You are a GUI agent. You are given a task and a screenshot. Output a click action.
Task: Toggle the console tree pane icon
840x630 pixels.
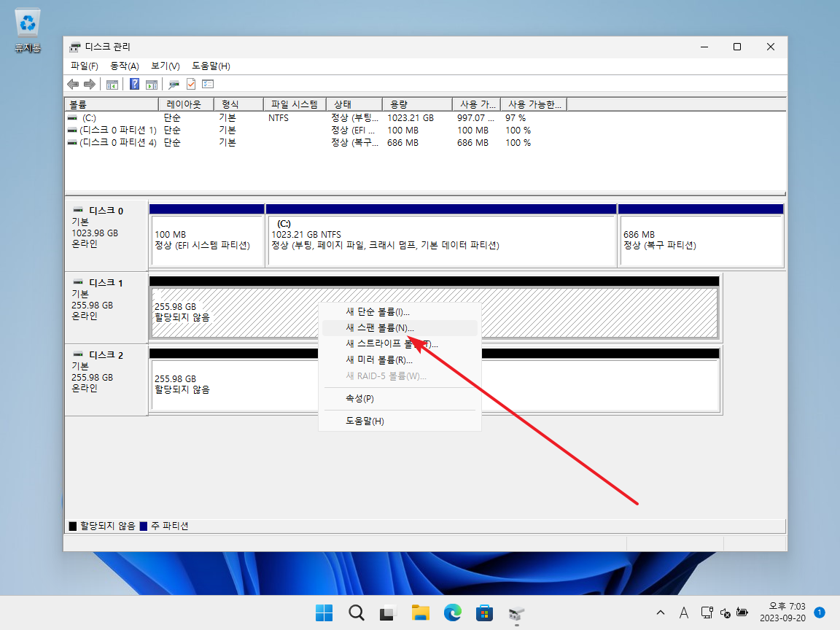[x=112, y=84]
